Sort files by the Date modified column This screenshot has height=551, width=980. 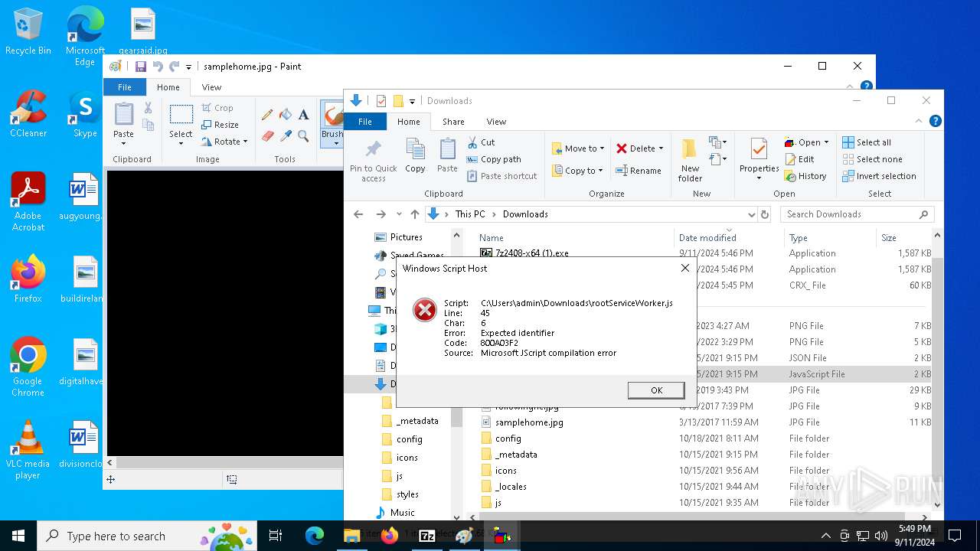pos(707,238)
